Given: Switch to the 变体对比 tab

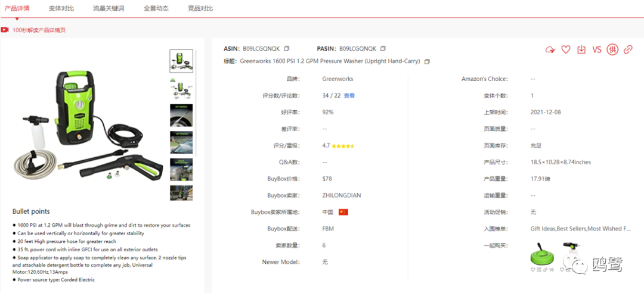Looking at the screenshot, I should pyautogui.click(x=61, y=8).
